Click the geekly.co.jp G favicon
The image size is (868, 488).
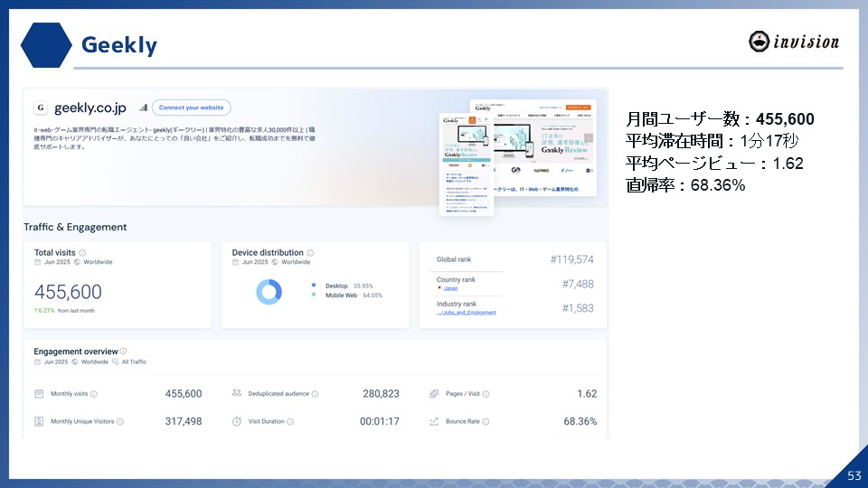(41, 108)
